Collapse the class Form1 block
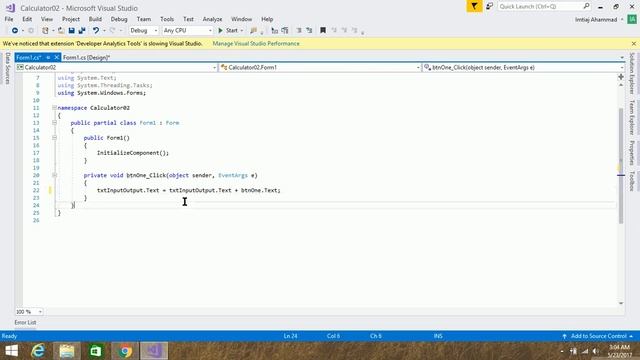This screenshot has height=360, width=640. click(x=54, y=123)
